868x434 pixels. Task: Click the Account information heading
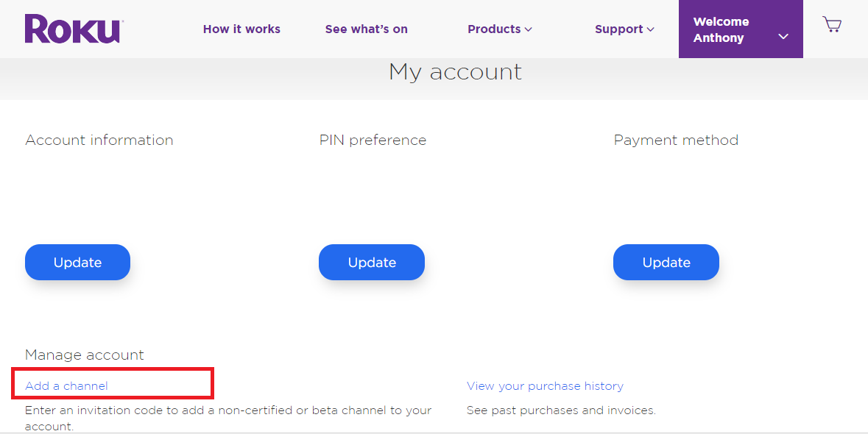99,140
